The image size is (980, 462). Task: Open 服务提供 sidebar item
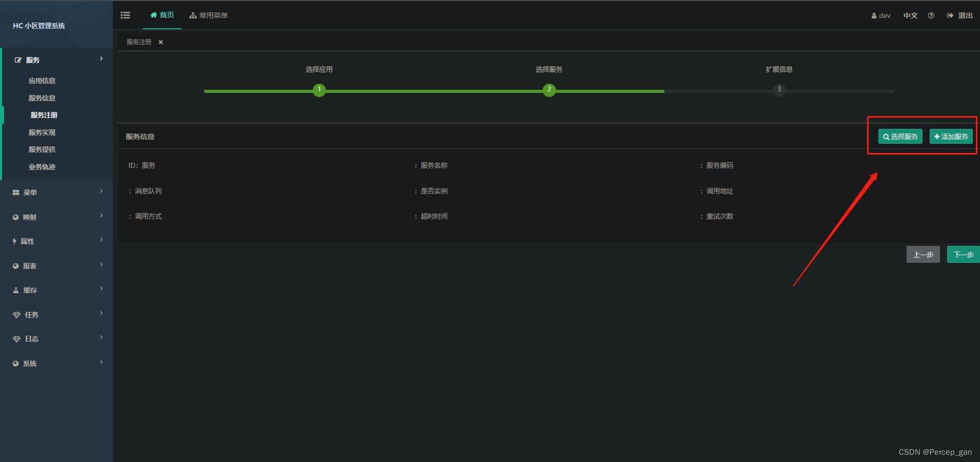pos(42,149)
